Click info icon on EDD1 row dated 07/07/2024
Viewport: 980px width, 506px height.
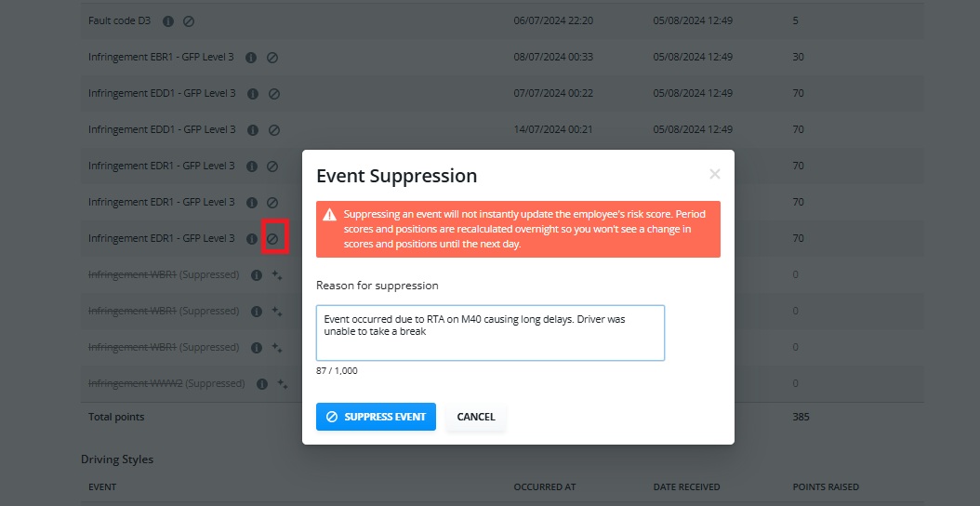click(253, 93)
